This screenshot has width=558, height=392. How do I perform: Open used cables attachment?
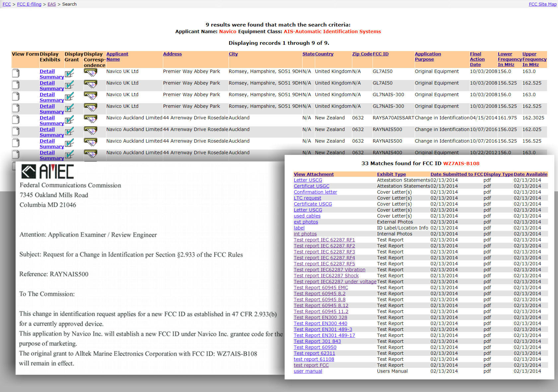coord(307,216)
